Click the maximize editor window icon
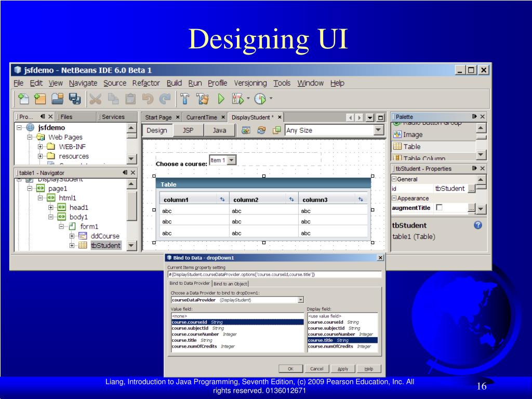The height and width of the screenshot is (399, 532). coord(381,118)
